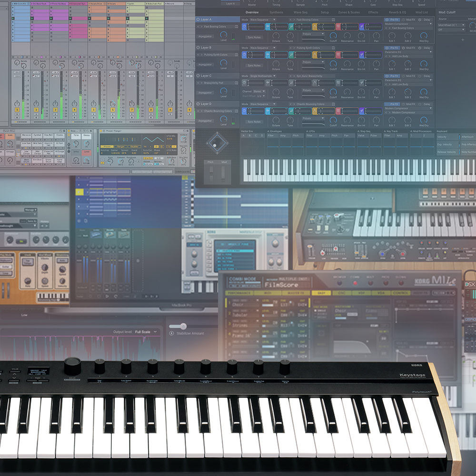476x476 pixels.
Task: Click Layer B Timing lane clock icon
Action: [244, 55]
